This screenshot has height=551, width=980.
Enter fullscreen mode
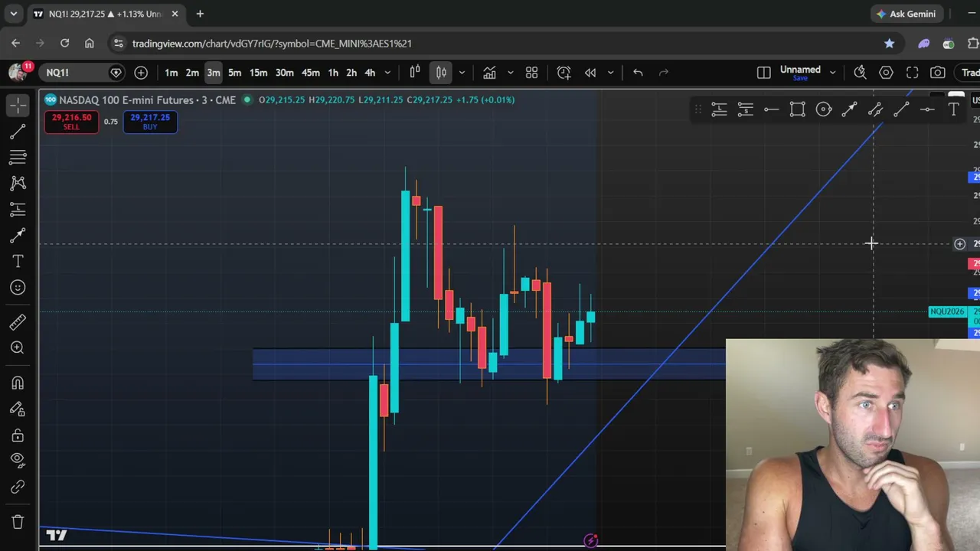click(912, 73)
